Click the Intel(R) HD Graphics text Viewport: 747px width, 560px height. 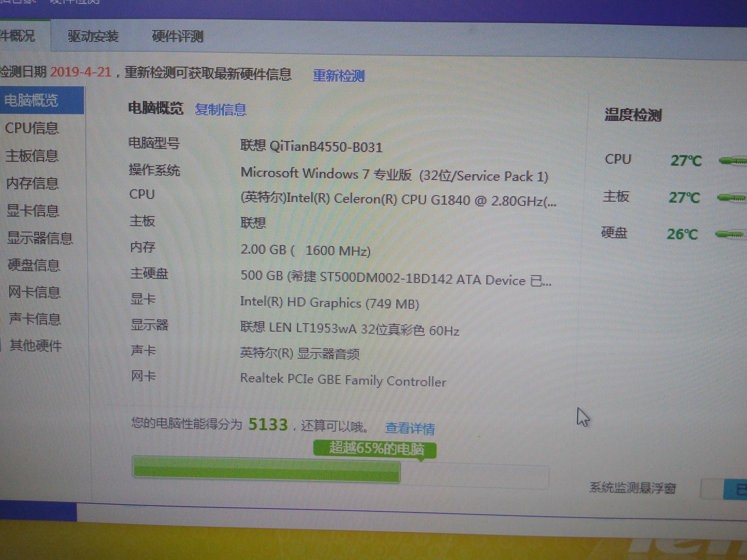(x=329, y=303)
